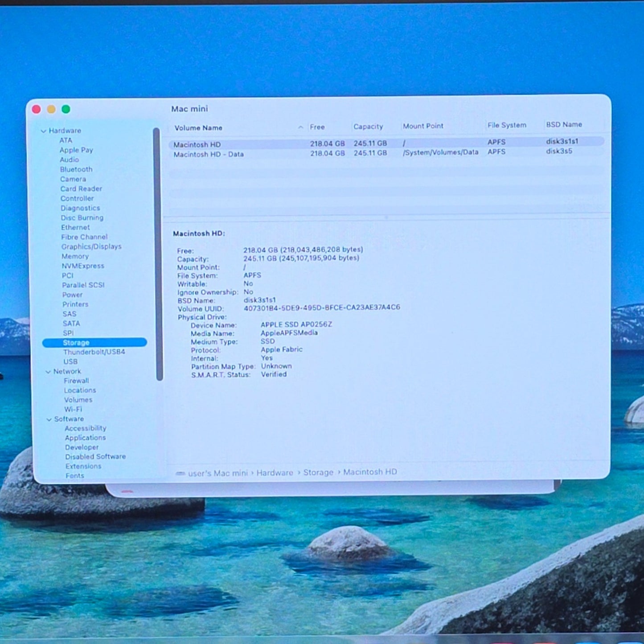Click Storage in the path bar
Screen dimensions: 644x644
click(x=318, y=472)
